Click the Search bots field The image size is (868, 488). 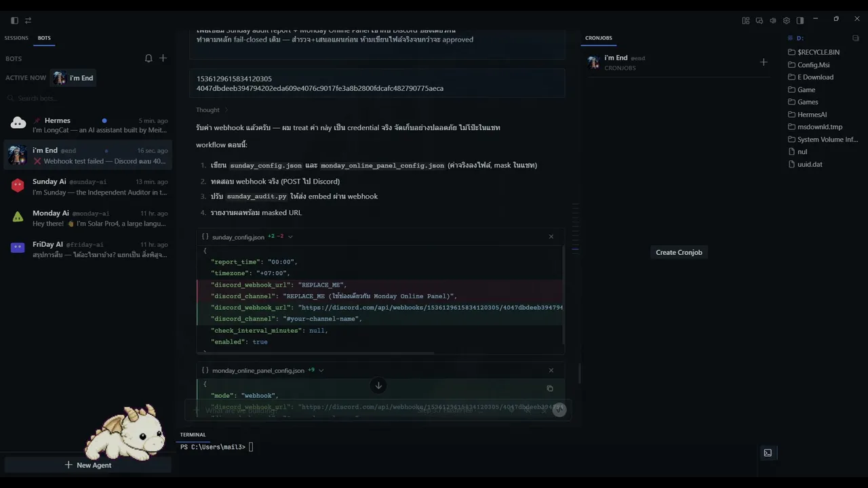click(x=88, y=98)
